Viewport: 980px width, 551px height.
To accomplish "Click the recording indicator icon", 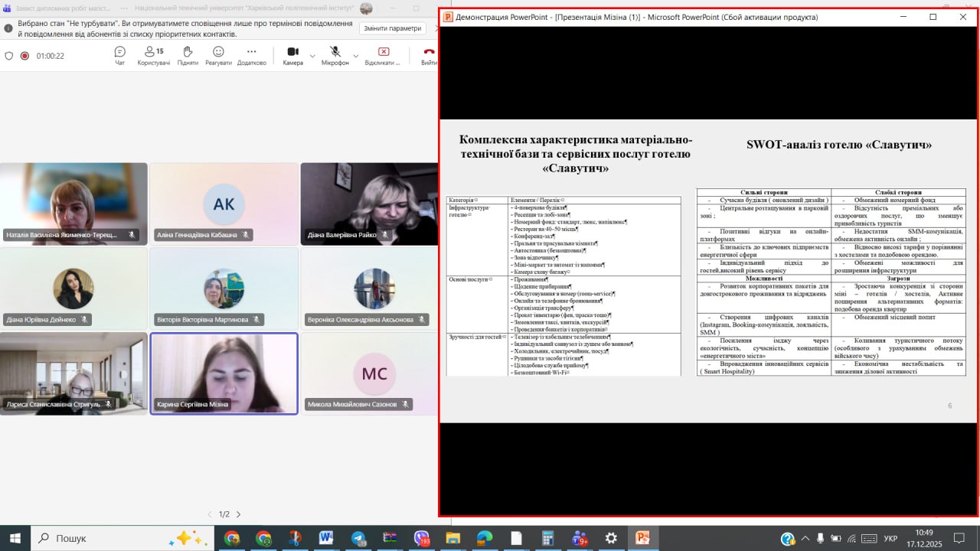I will point(24,56).
